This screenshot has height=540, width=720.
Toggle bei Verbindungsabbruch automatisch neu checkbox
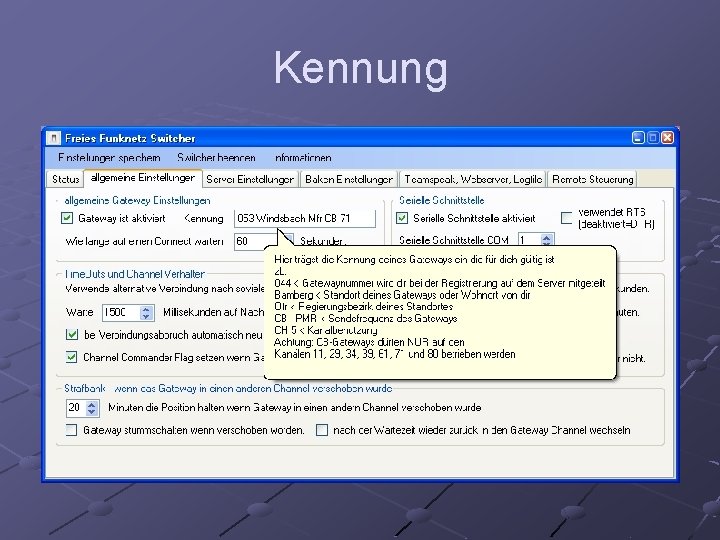72,335
